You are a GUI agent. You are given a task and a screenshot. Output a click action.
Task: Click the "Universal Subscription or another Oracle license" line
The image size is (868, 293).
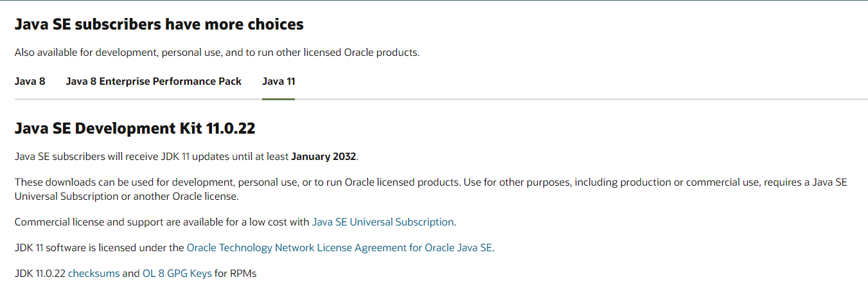click(126, 197)
